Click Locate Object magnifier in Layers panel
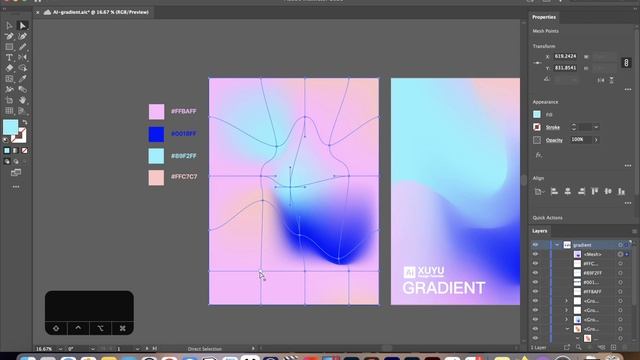Image resolution: width=640 pixels, height=360 pixels. coord(578,347)
